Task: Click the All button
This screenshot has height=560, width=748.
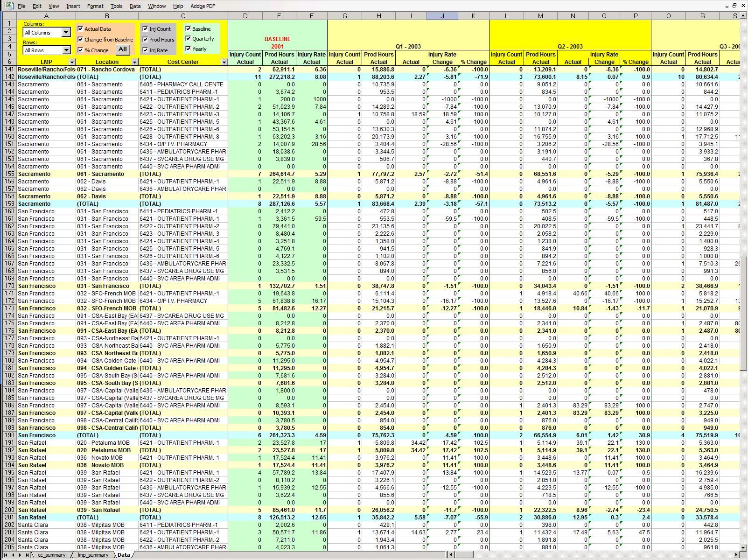Action: (x=123, y=49)
